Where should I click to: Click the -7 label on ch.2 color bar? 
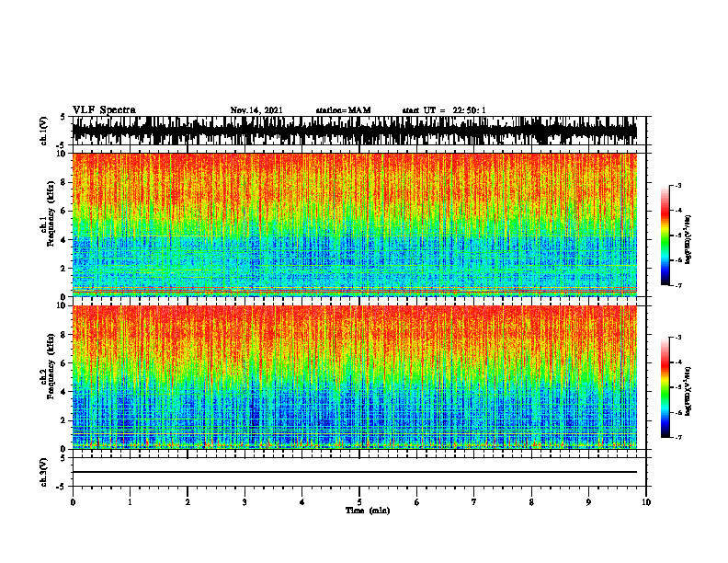678,438
